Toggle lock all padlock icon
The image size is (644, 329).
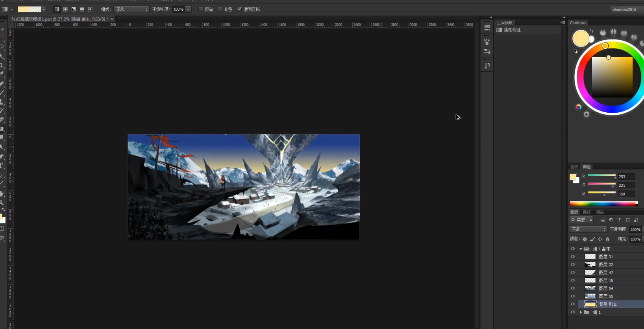click(x=607, y=239)
